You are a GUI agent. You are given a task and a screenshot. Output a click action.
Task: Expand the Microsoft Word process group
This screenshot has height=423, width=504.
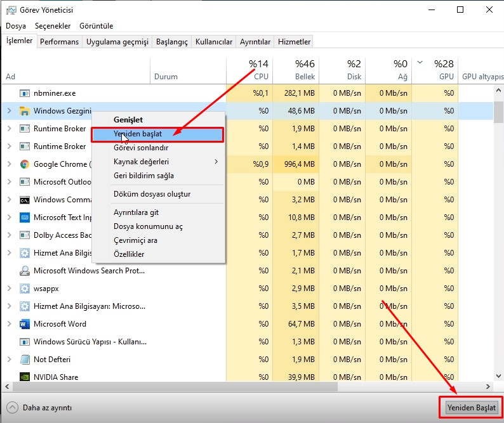tap(9, 324)
